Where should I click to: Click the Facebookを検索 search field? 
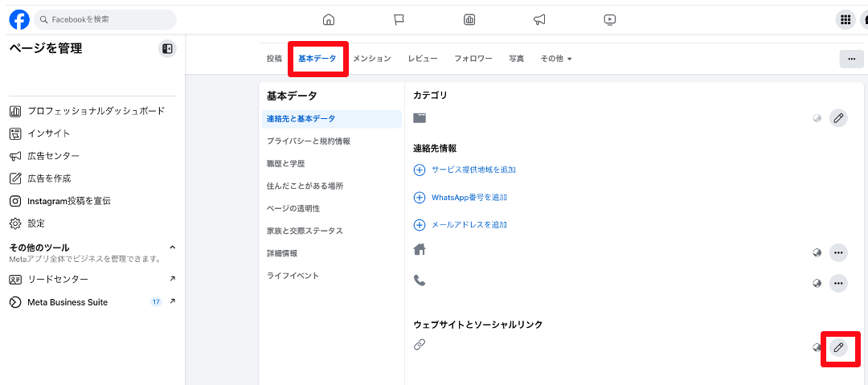click(105, 19)
